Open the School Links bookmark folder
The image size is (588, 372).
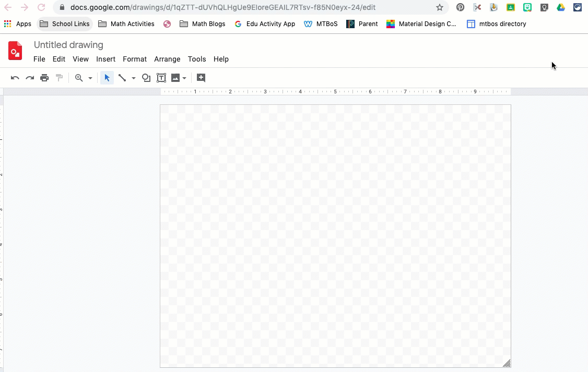(x=65, y=24)
